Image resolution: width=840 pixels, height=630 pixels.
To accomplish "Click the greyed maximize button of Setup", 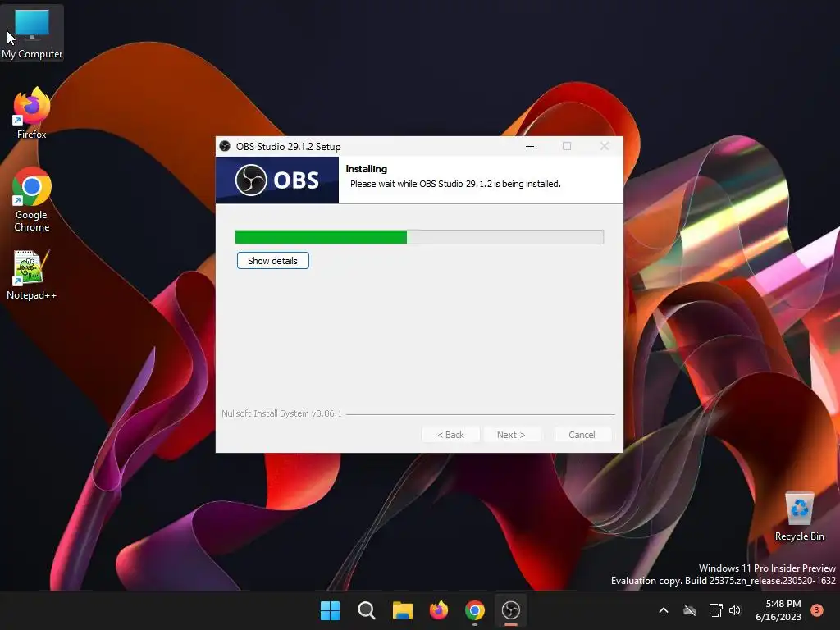I will (x=567, y=146).
